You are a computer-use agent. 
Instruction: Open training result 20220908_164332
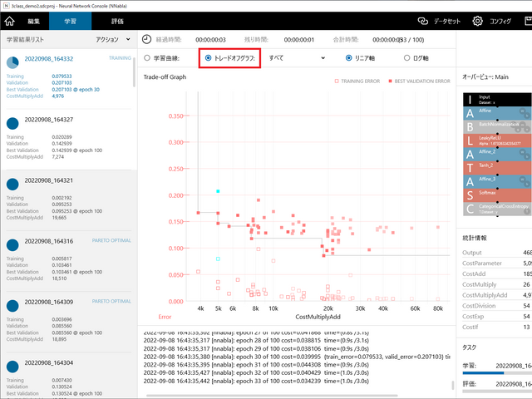pos(48,59)
